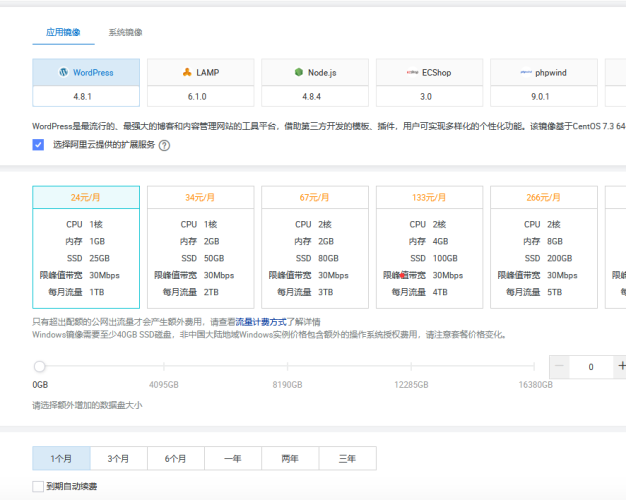Click the SSD 25GB spec line

[x=88, y=258]
